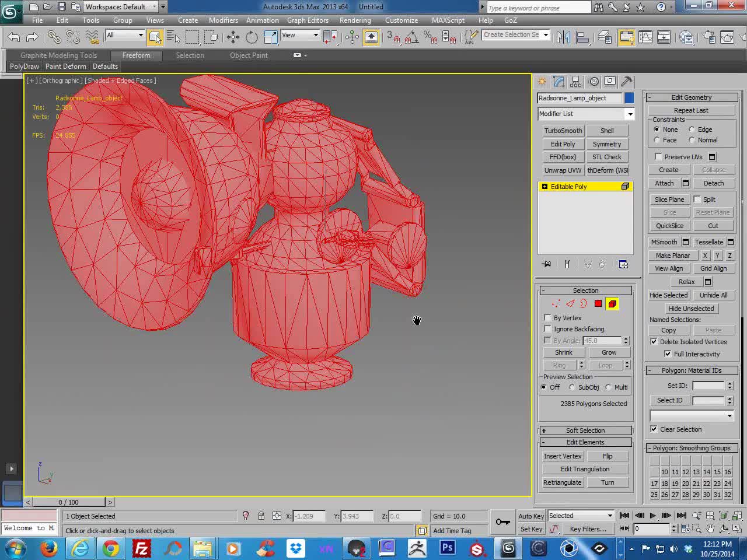Click the blue object color swatch
747x560 pixels.
tap(629, 98)
